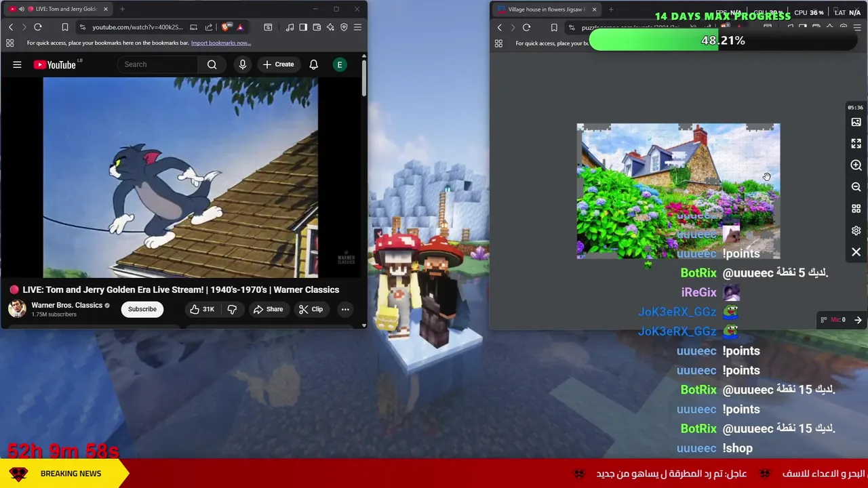
Task: Close the Village house Jigsaw tab
Action: (594, 9)
